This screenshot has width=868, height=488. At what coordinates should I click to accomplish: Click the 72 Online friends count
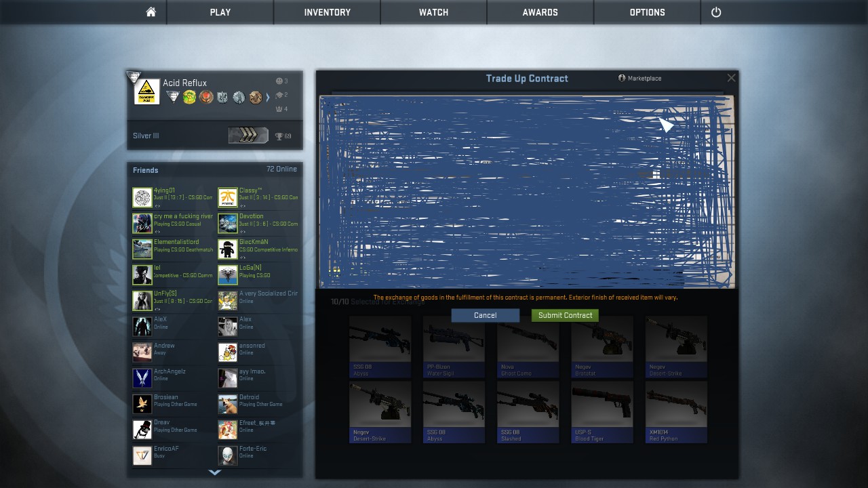[x=281, y=169]
